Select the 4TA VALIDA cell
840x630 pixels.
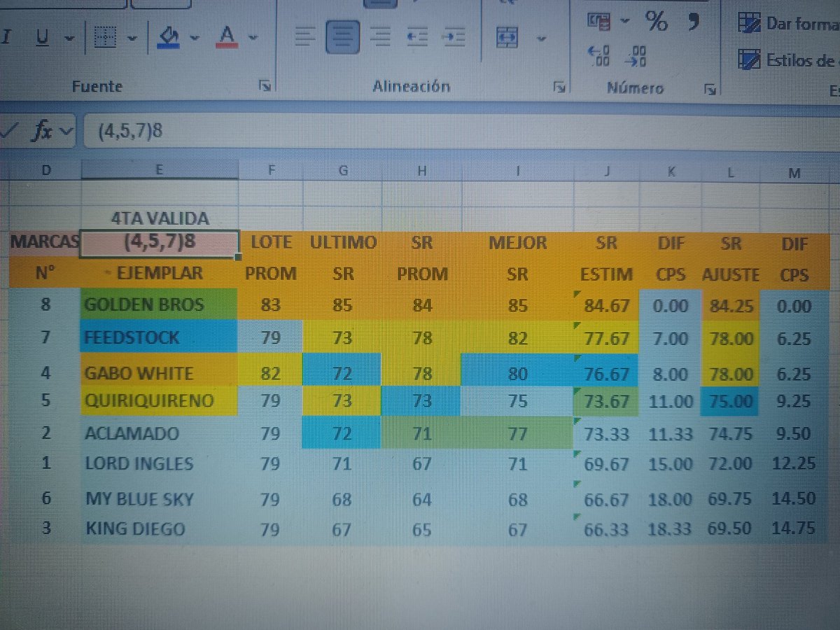pyautogui.click(x=160, y=218)
